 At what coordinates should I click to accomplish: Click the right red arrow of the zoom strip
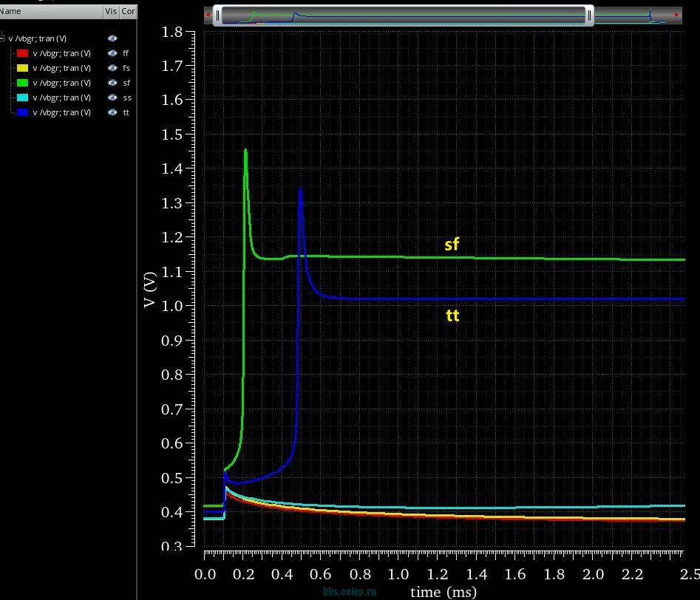coord(677,15)
